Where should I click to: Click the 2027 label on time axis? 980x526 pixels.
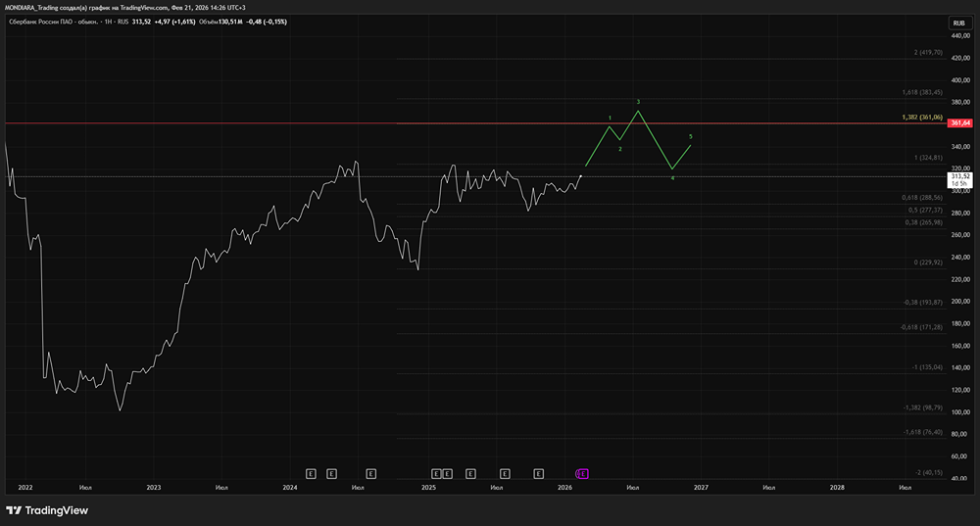tap(702, 487)
